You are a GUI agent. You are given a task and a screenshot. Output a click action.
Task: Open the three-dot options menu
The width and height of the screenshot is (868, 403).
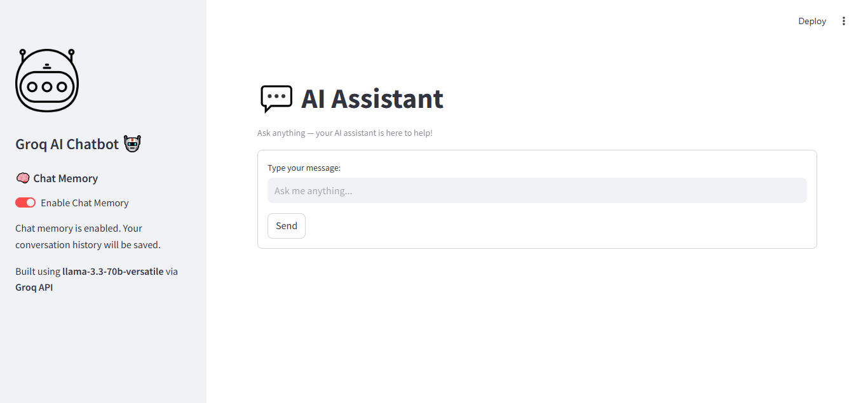coord(844,20)
